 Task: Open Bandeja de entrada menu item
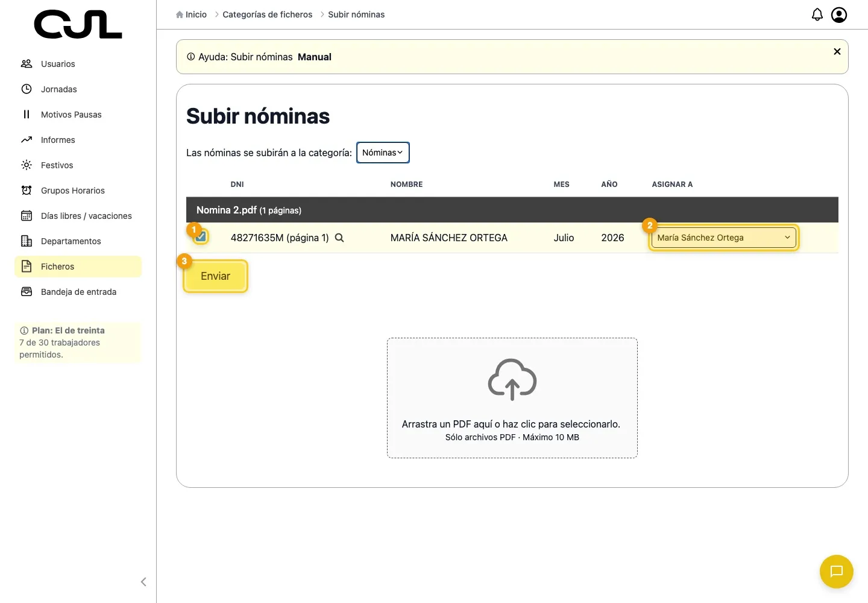tap(78, 292)
